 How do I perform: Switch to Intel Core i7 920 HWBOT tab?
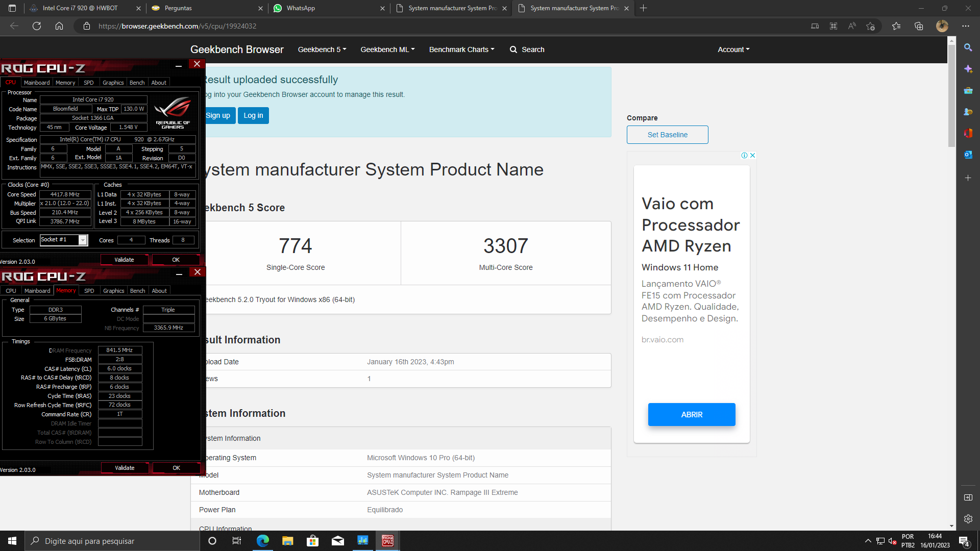pyautogui.click(x=84, y=8)
